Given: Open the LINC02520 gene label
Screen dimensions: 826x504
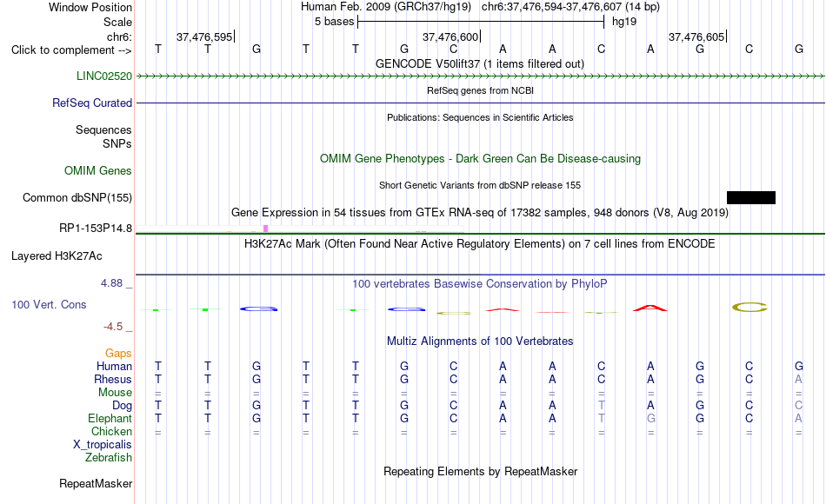Looking at the screenshot, I should [x=104, y=76].
